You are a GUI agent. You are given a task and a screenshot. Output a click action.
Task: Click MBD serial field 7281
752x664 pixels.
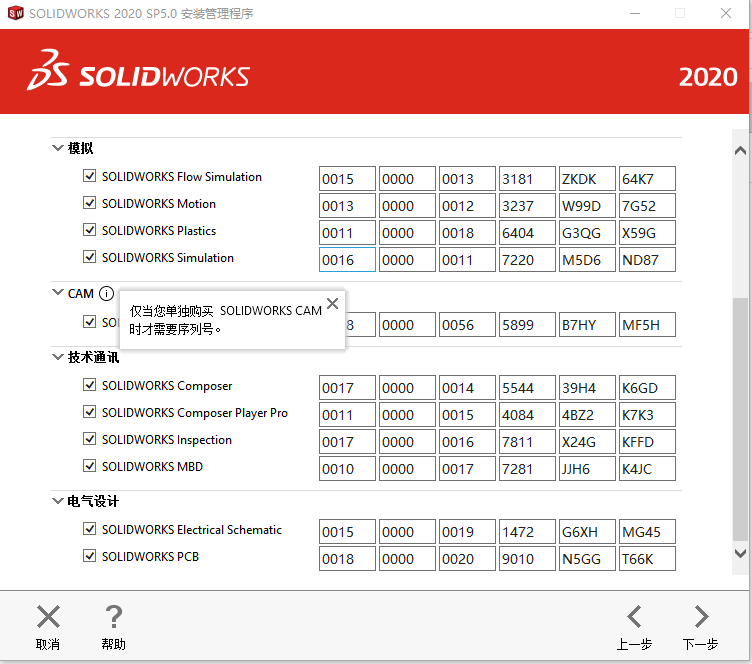click(528, 468)
